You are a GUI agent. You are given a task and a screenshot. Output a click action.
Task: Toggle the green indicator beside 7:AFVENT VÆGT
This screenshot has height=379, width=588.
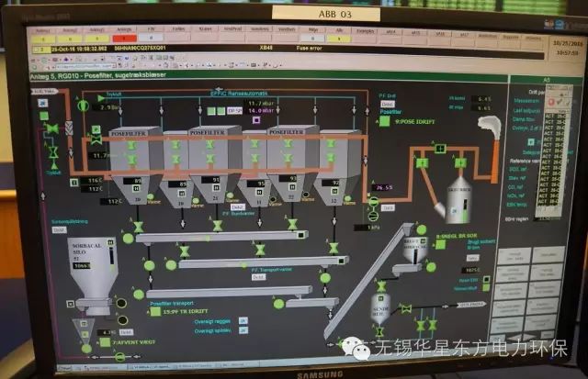[x=103, y=343]
